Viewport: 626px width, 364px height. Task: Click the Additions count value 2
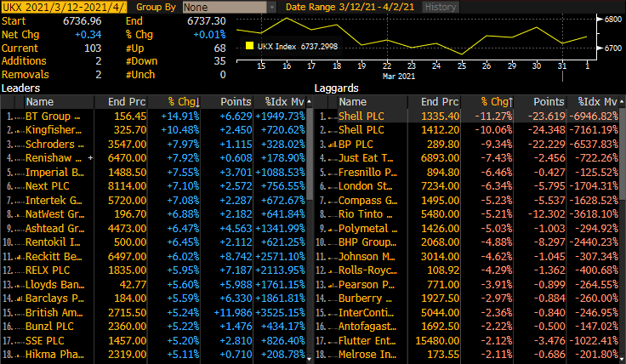point(98,61)
